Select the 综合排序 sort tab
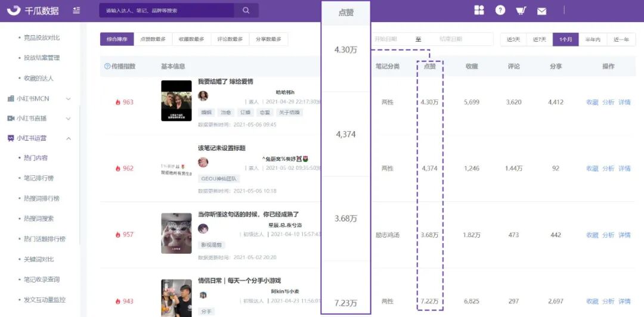Screen dimensions: 644x317 pyautogui.click(x=117, y=39)
